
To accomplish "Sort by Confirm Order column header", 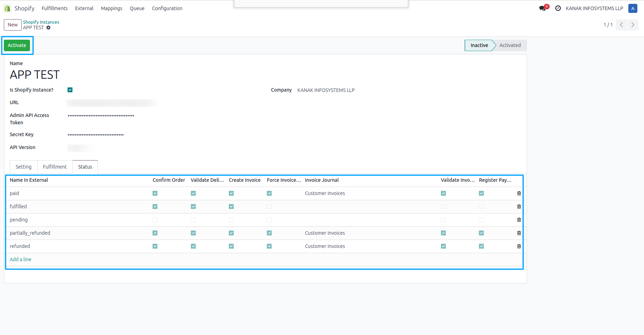I will click(x=169, y=180).
